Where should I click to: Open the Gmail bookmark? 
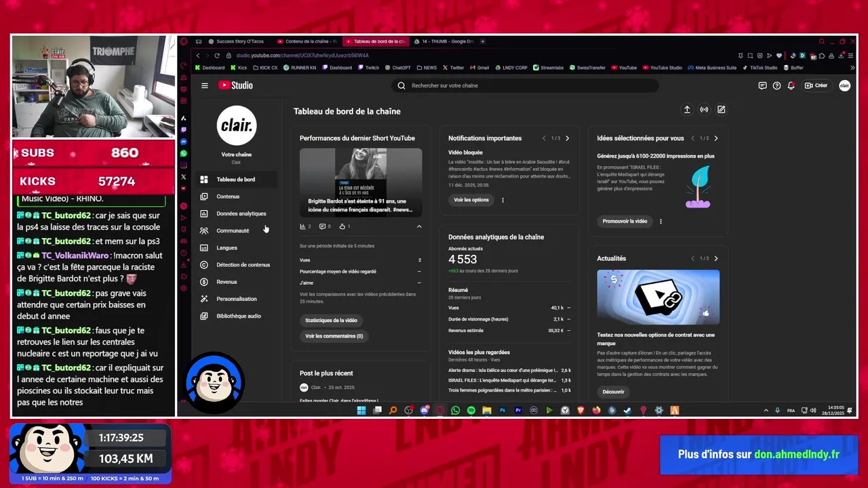tap(479, 68)
